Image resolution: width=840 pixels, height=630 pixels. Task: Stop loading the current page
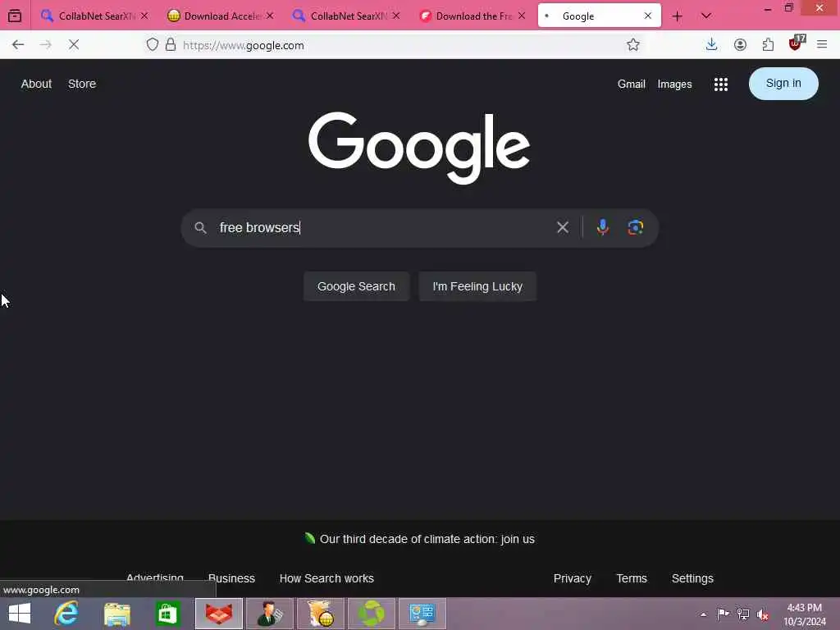point(74,45)
